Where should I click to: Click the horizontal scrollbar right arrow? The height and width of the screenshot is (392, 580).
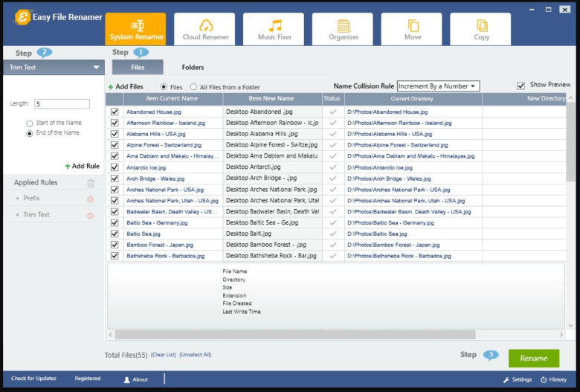pos(561,335)
